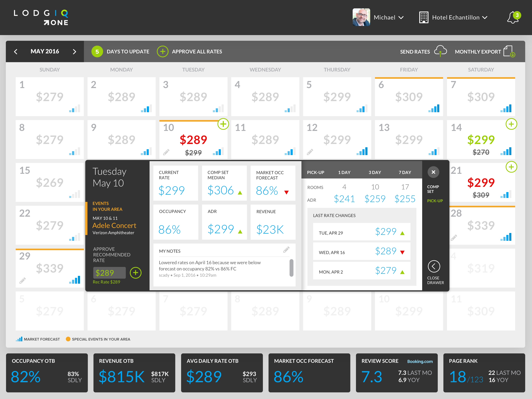
Task: Click the pencil edit icon in My Notes
Action: (x=286, y=250)
